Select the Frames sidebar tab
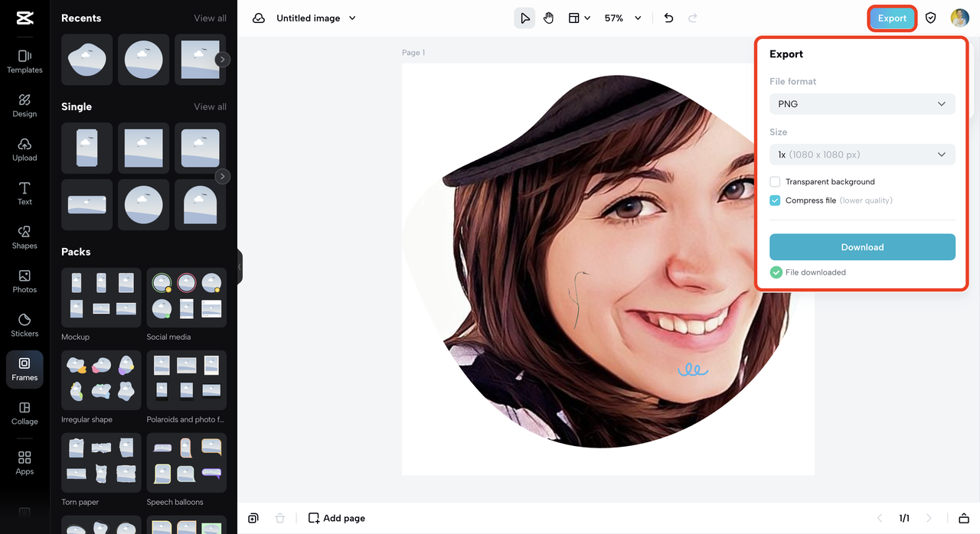This screenshot has height=534, width=980. point(24,370)
